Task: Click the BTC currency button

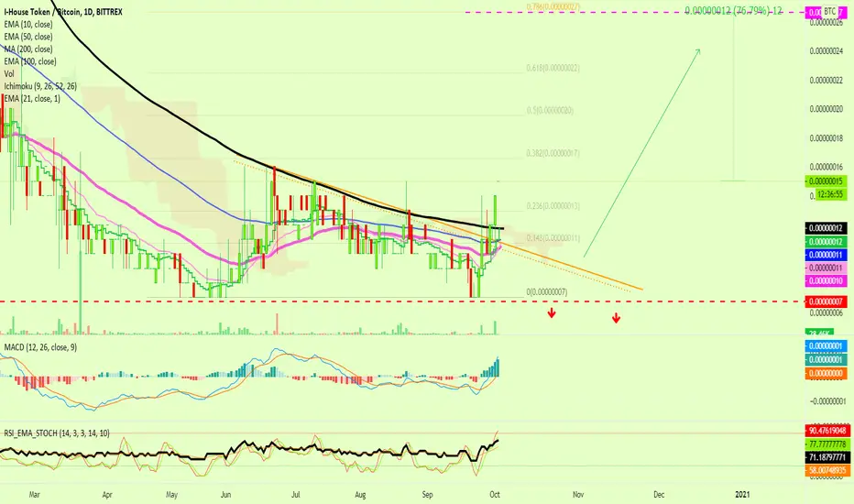Action: point(829,11)
